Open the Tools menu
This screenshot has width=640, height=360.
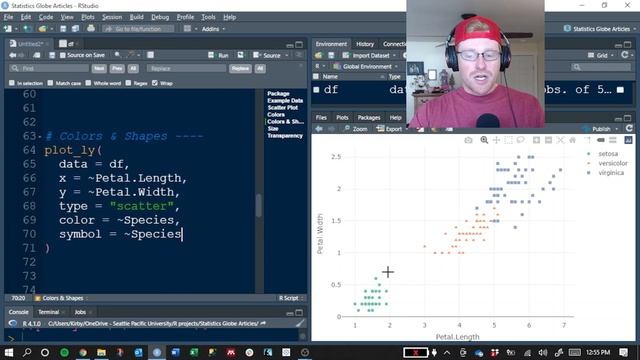tap(208, 17)
